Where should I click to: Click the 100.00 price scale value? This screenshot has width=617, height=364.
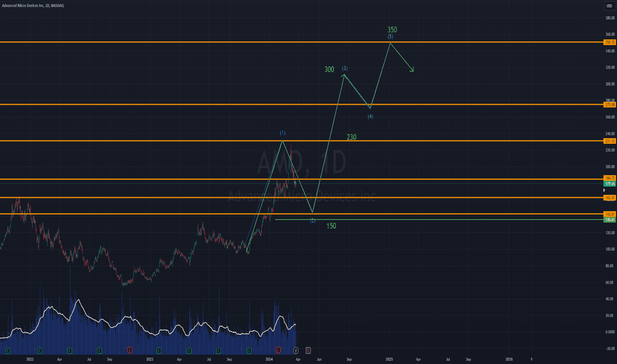pos(610,249)
